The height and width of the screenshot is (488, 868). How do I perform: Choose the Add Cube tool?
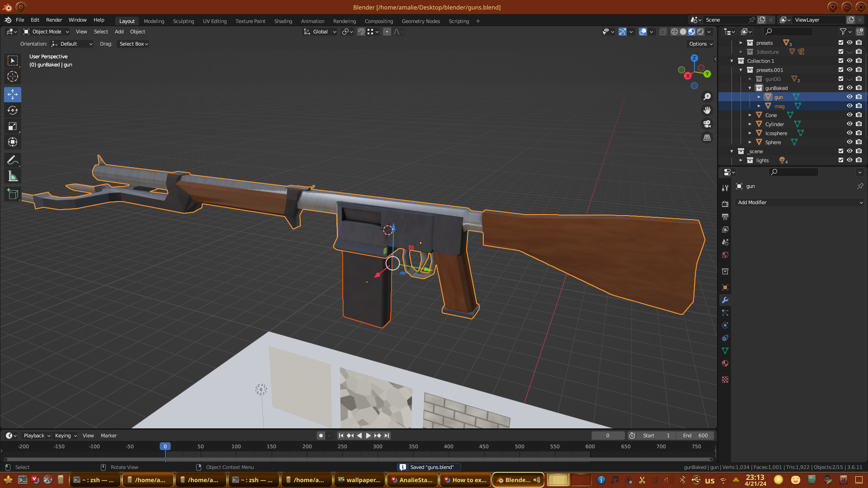[13, 195]
